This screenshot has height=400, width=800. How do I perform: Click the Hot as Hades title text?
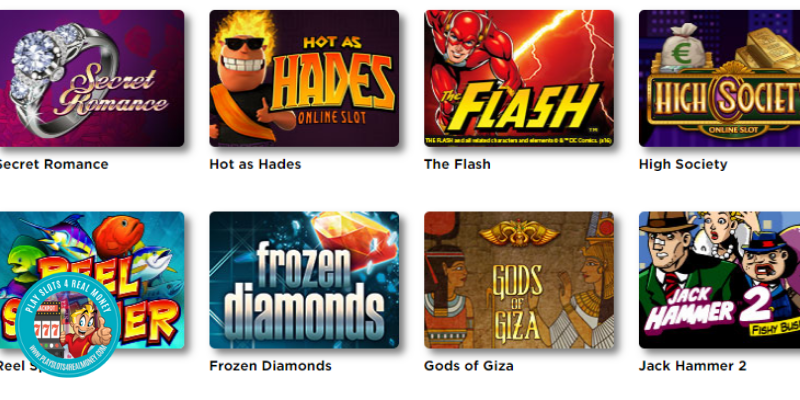255,164
